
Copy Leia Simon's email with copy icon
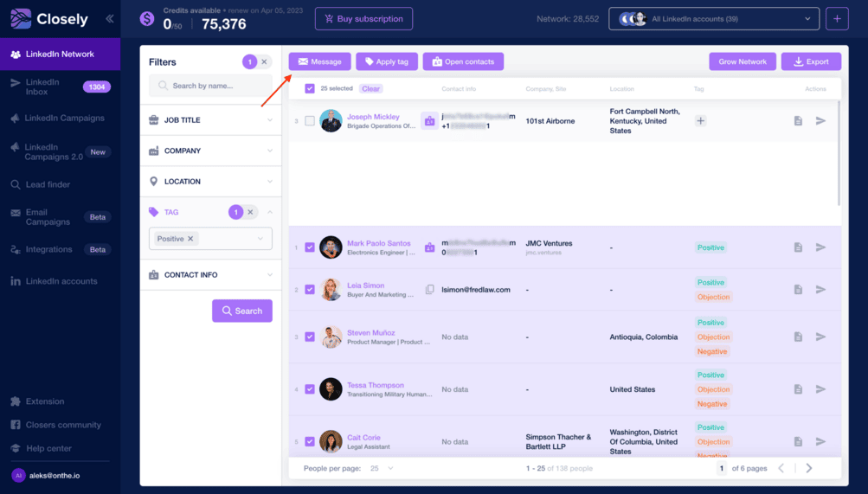pyautogui.click(x=429, y=290)
